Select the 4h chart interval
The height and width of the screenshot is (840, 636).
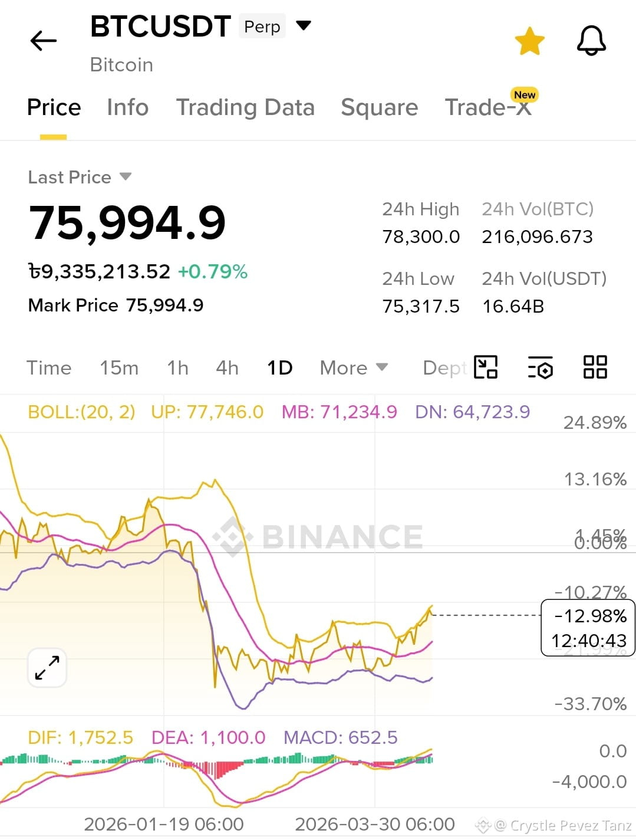point(227,367)
